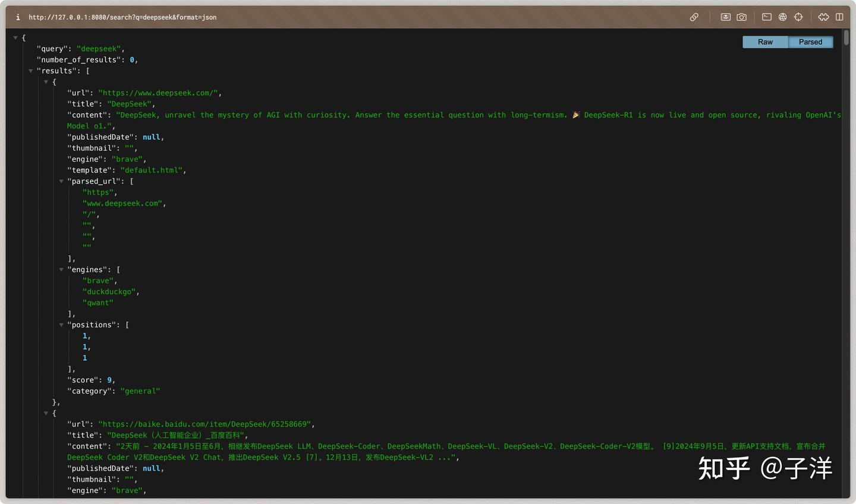Collapse the "results" array
This screenshot has width=856, height=504.
[31, 71]
